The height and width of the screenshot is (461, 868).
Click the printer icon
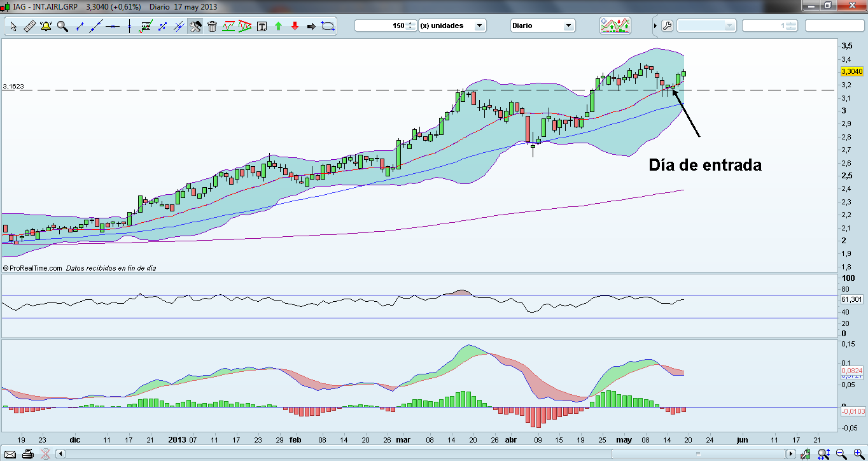point(27,454)
